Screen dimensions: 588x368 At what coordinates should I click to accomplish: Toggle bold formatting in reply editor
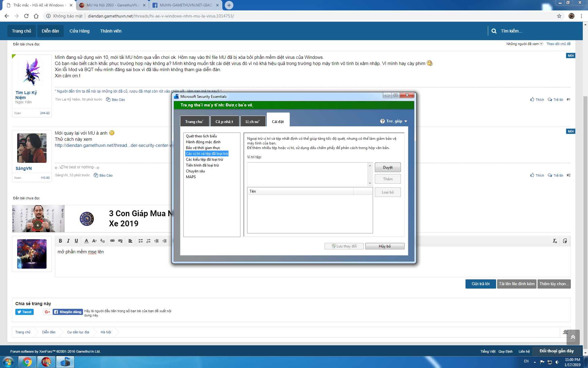coord(60,241)
